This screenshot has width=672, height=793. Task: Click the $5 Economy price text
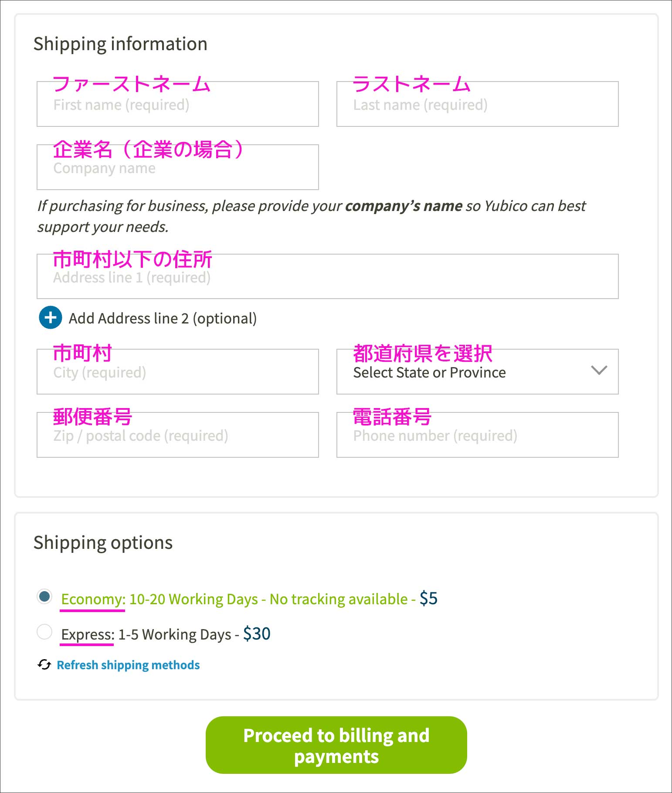click(x=428, y=599)
